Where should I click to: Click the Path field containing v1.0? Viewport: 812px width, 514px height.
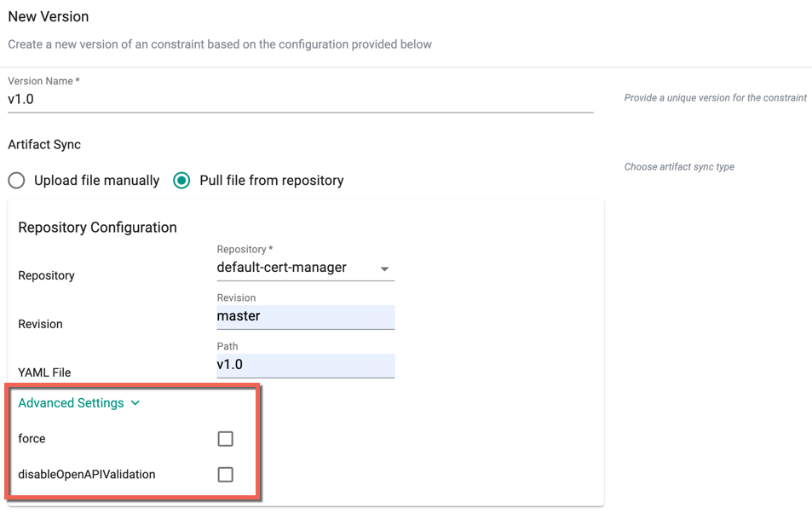306,366
